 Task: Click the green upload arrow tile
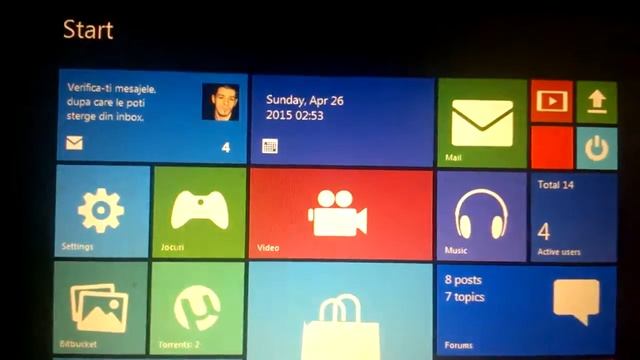597,102
